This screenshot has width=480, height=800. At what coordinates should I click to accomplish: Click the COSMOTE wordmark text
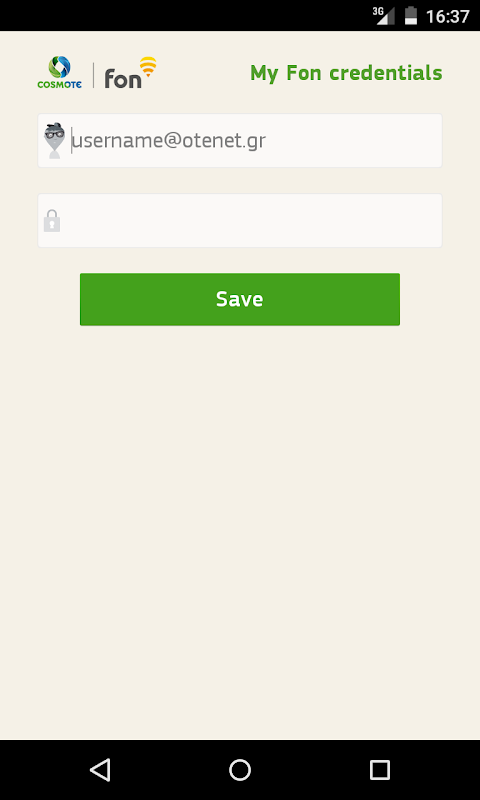(59, 84)
